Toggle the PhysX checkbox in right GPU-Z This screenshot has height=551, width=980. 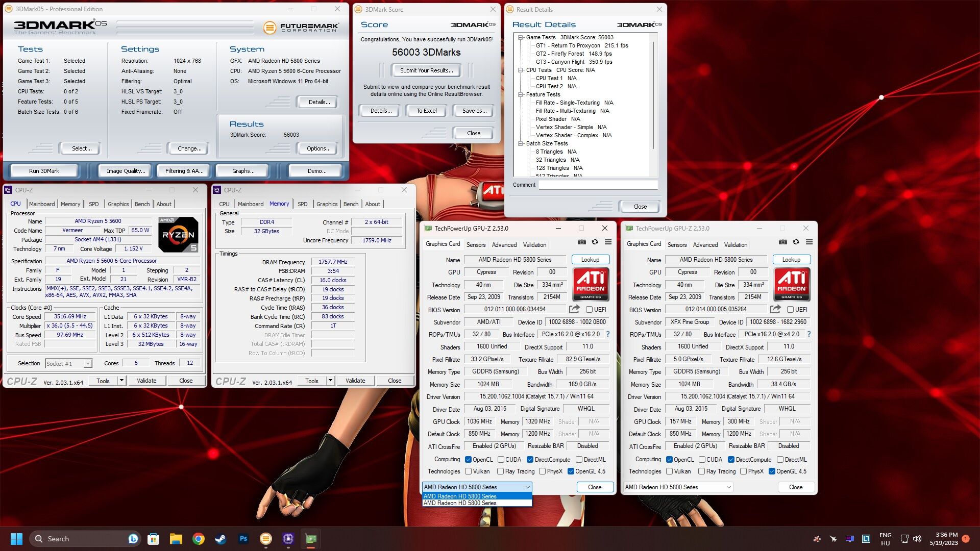[x=743, y=471]
